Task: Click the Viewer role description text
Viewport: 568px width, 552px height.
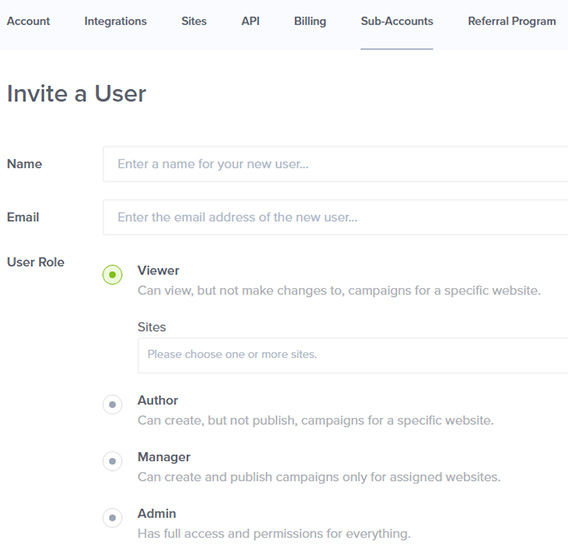Action: [x=339, y=290]
